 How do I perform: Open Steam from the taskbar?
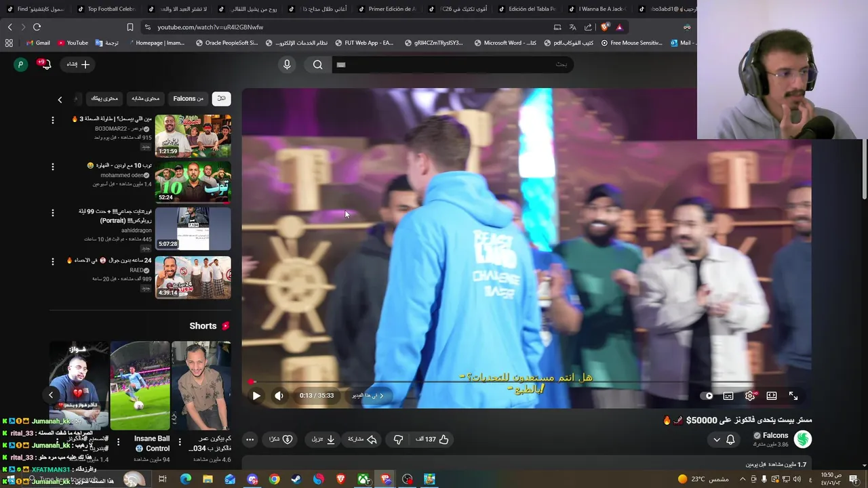296,479
